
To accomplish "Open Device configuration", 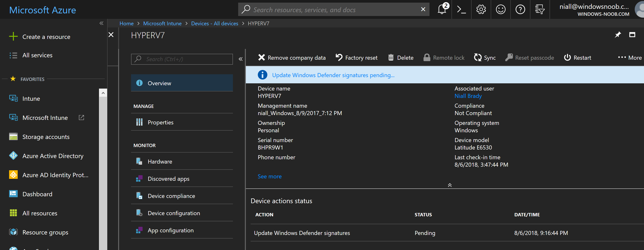I will (x=182, y=213).
